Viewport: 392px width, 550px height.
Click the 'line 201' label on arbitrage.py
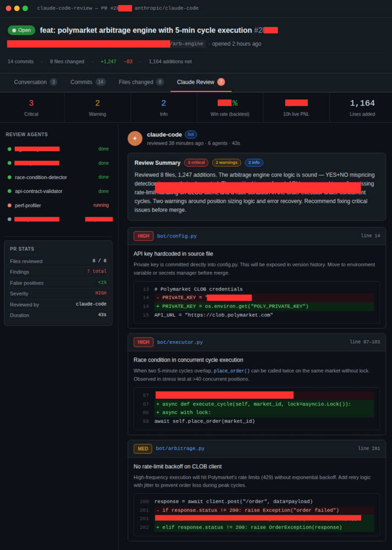point(369,449)
